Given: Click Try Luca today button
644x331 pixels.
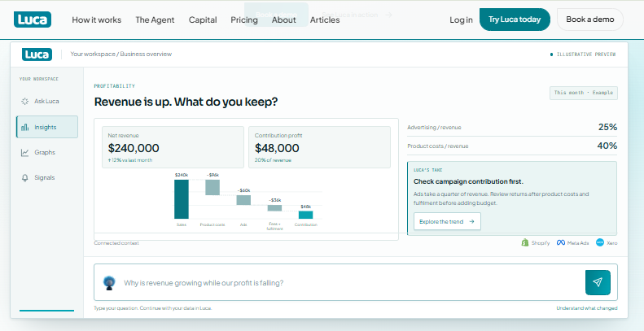Looking at the screenshot, I should coord(515,20).
